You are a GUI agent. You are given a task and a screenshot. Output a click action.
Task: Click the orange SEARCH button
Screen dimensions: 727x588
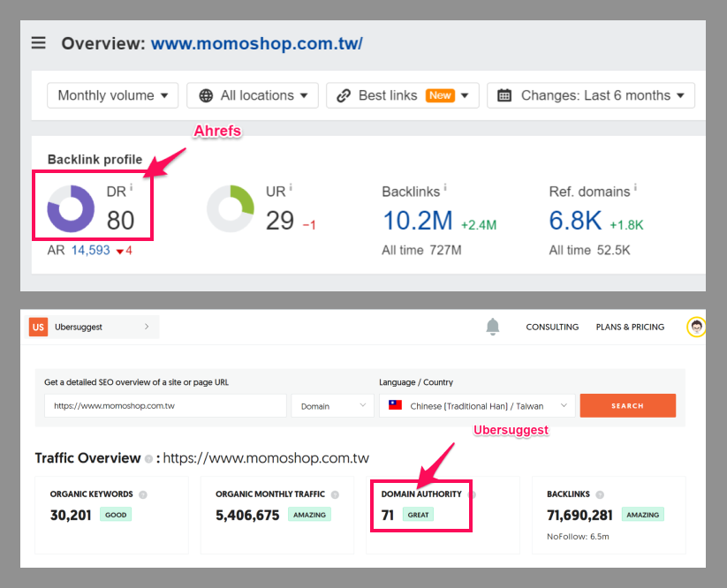pyautogui.click(x=628, y=406)
